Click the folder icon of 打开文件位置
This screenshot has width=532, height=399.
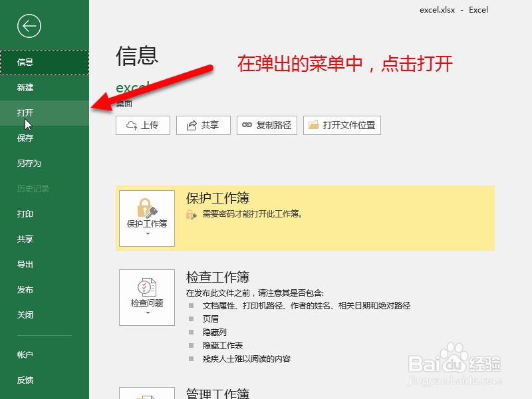(313, 125)
